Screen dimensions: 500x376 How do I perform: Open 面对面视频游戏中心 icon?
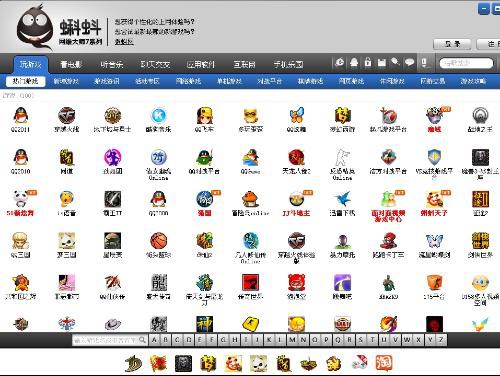(x=388, y=199)
